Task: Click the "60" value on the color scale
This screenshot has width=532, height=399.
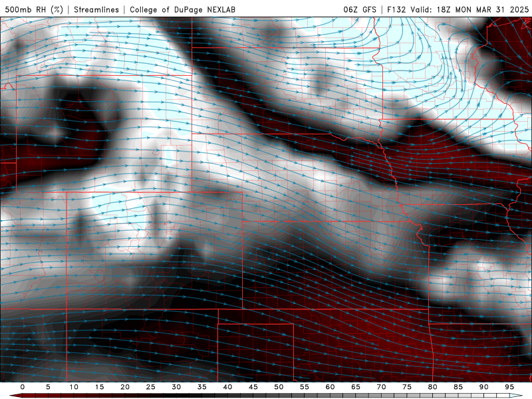Action: pyautogui.click(x=330, y=387)
